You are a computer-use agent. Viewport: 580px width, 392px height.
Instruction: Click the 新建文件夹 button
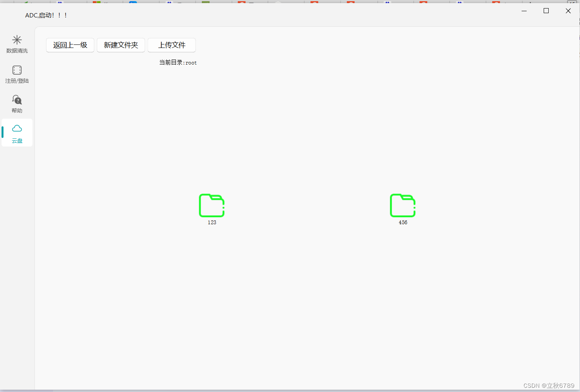pos(121,45)
